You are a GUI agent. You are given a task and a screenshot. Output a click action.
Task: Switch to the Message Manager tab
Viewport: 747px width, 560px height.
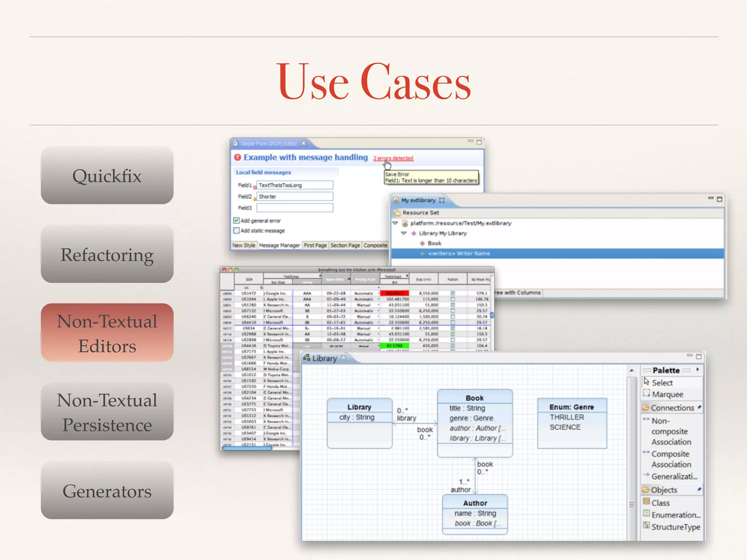[279, 245]
